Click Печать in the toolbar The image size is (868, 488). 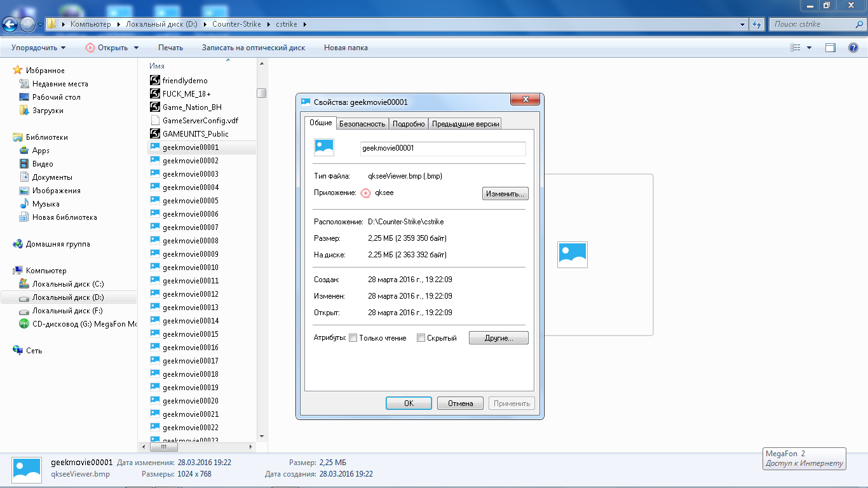click(x=170, y=48)
